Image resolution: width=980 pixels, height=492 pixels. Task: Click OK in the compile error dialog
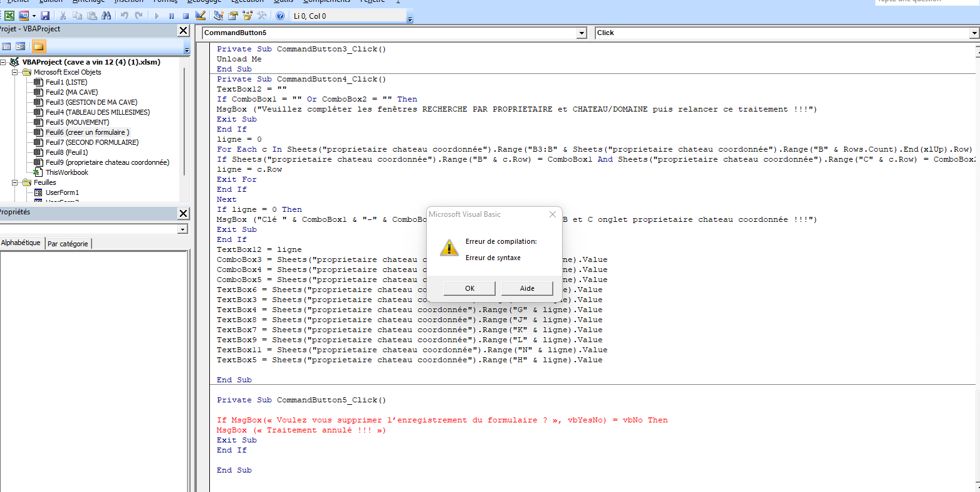coord(469,288)
